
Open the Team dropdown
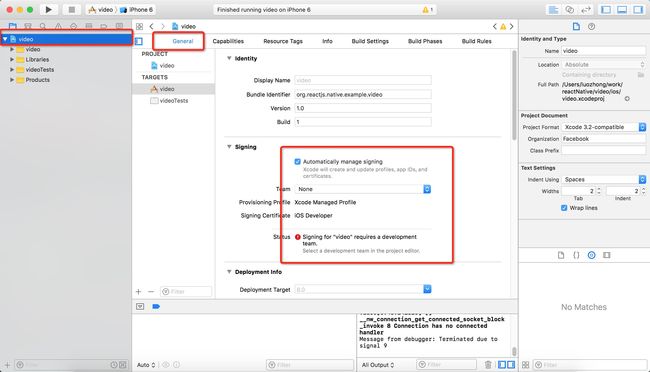pos(363,189)
